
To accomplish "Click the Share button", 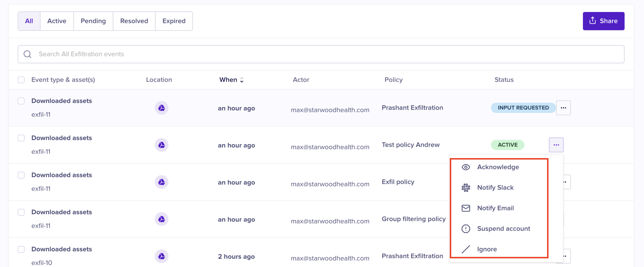I will [603, 21].
